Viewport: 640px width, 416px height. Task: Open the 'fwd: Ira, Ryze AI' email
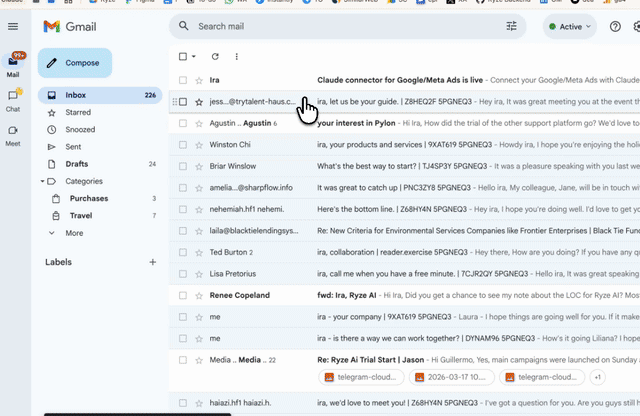(x=404, y=295)
